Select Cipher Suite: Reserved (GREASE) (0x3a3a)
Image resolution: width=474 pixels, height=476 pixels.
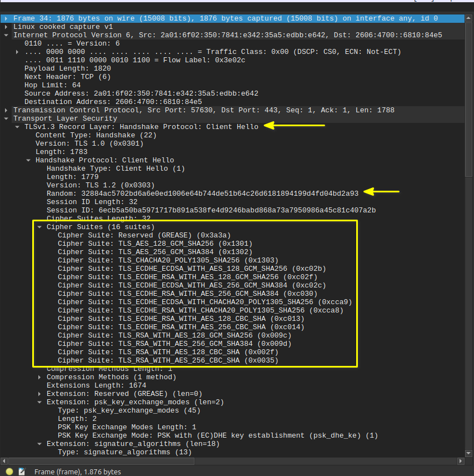click(x=144, y=236)
